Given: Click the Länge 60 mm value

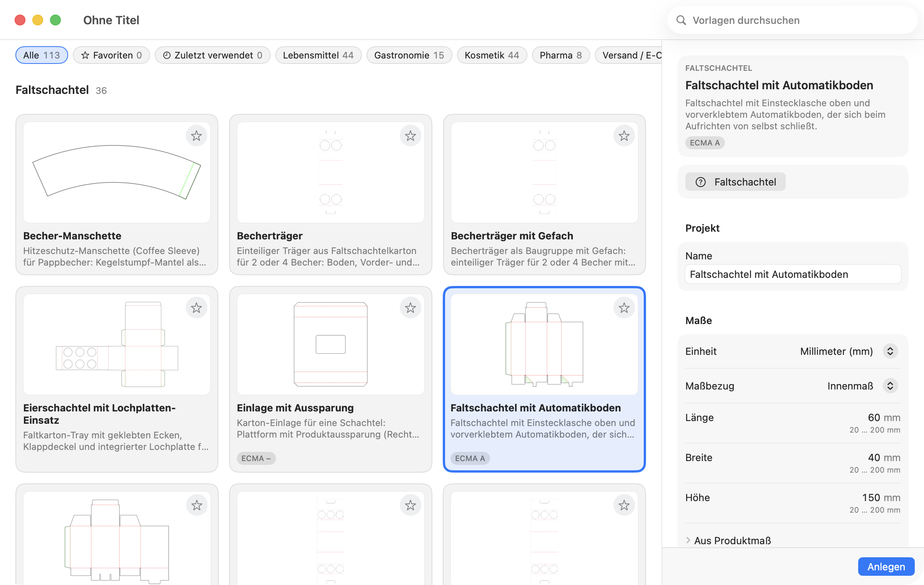Looking at the screenshot, I should pos(884,417).
